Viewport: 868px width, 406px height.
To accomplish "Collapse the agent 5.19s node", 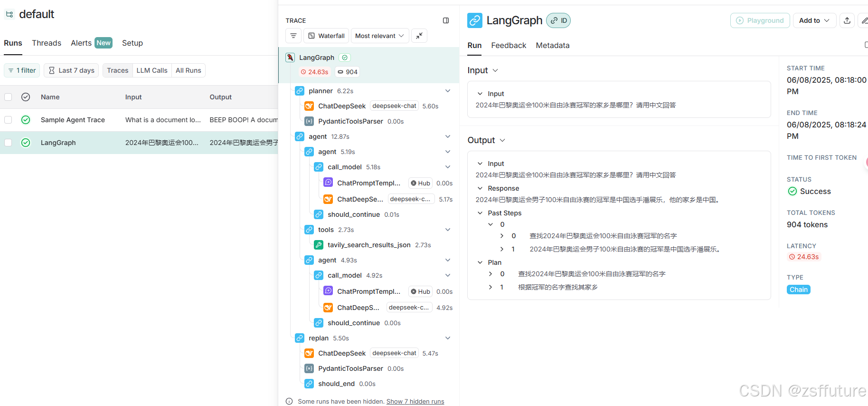I will pos(448,152).
